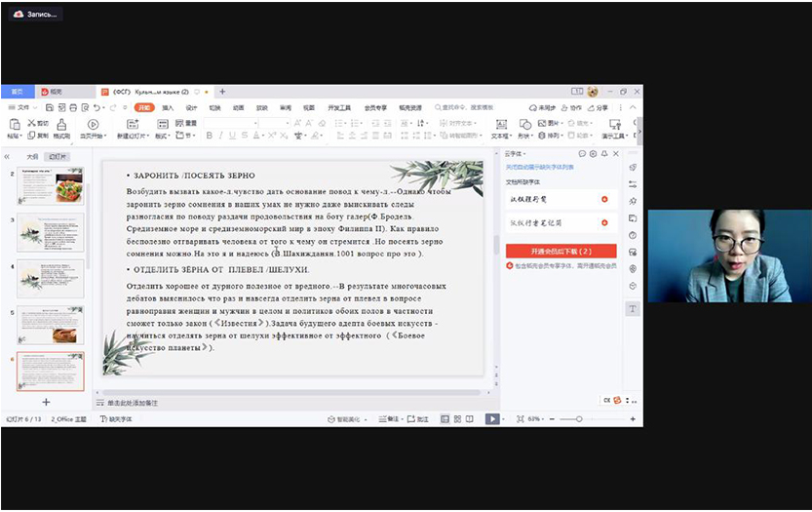The image size is (812, 512).
Task: Click the red member font download button
Action: coord(561,251)
